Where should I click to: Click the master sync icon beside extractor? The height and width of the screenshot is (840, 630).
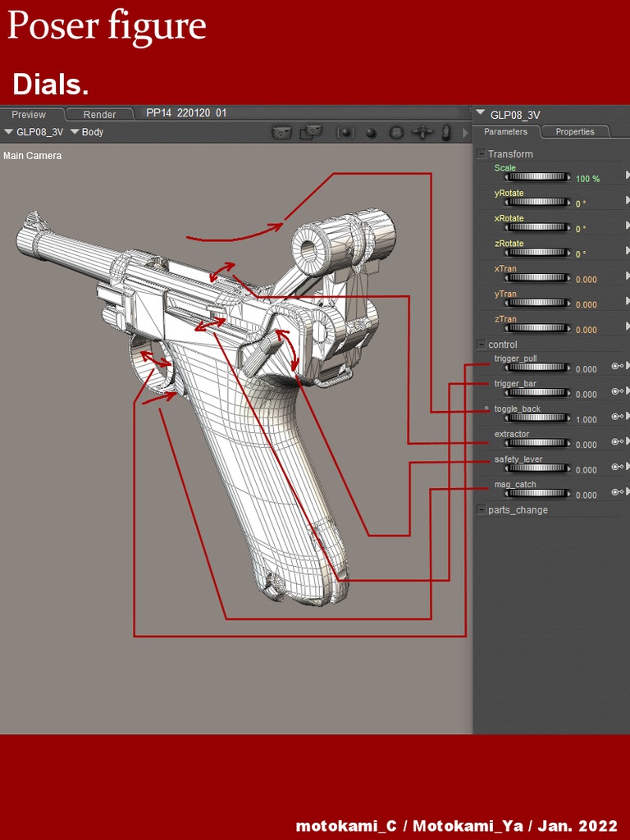pyautogui.click(x=617, y=441)
